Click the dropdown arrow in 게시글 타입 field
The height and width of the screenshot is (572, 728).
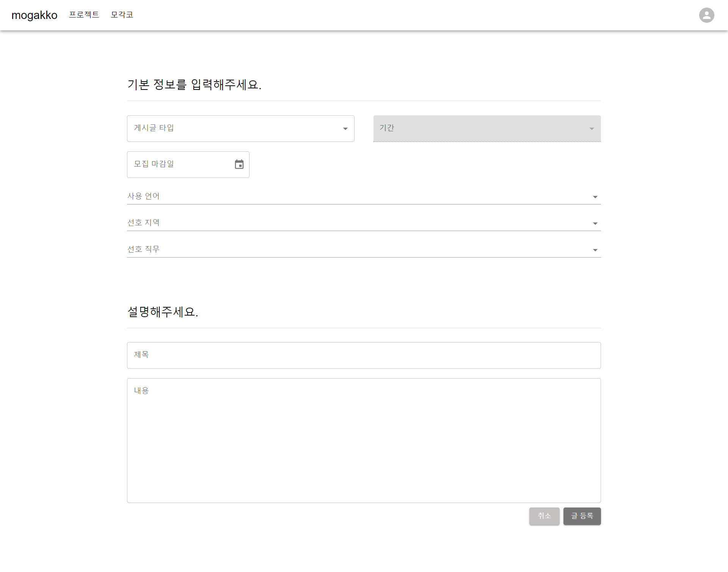click(x=345, y=129)
